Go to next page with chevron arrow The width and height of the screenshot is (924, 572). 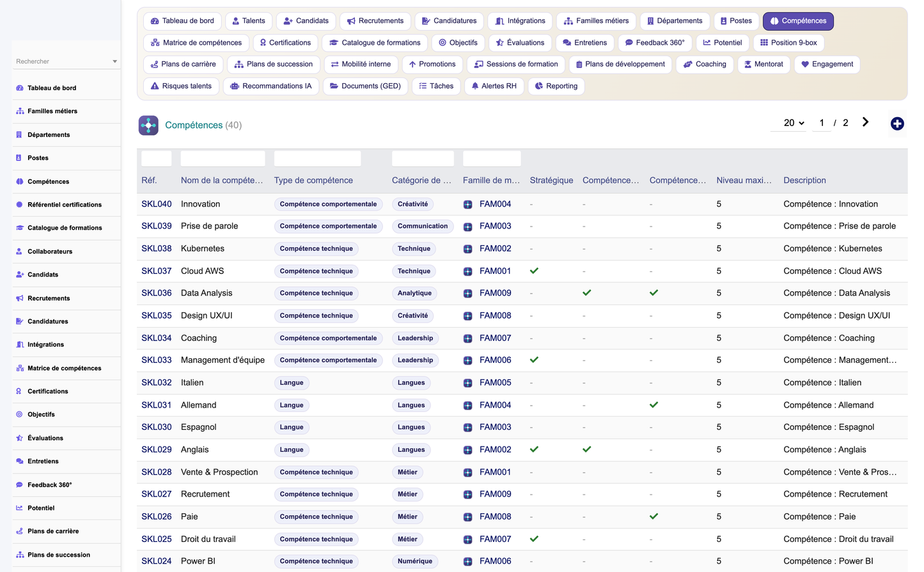[865, 122]
